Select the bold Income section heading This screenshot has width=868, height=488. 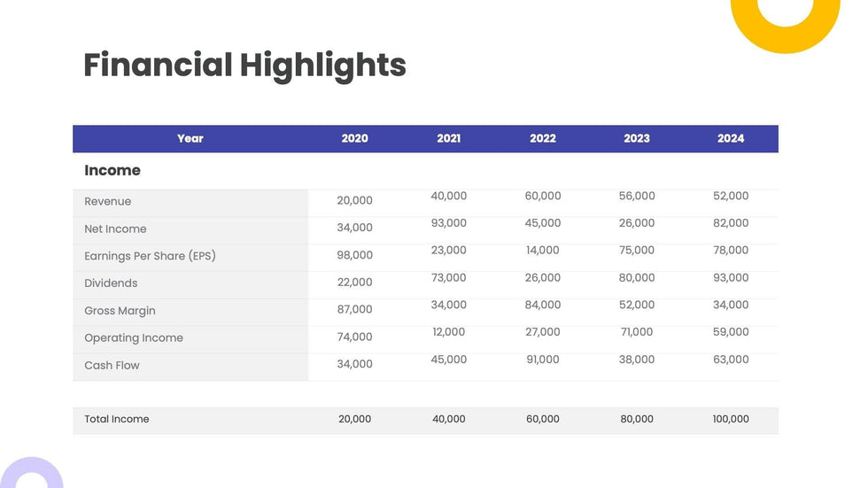[112, 170]
